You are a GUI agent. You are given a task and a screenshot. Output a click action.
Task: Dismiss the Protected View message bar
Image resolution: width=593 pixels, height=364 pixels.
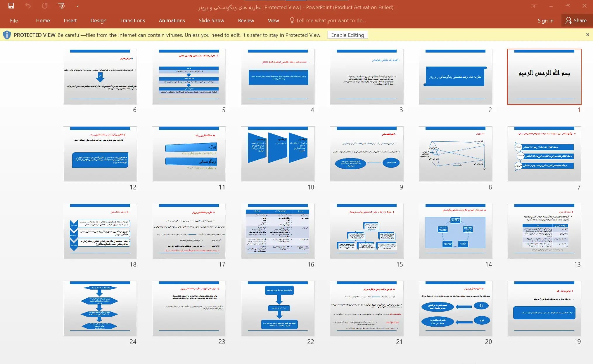click(588, 35)
